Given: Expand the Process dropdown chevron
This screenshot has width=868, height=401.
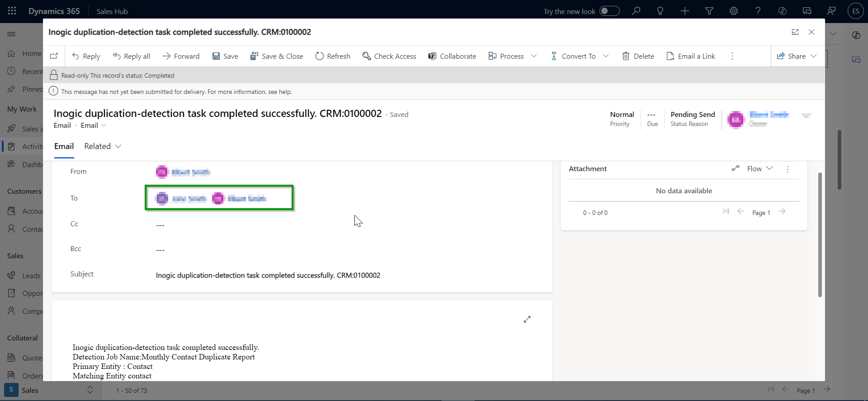Looking at the screenshot, I should point(534,56).
